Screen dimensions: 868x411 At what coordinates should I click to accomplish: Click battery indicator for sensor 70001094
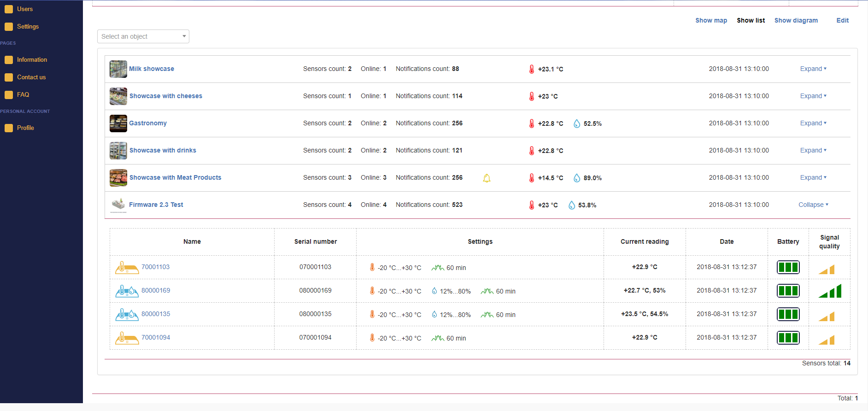pos(788,338)
